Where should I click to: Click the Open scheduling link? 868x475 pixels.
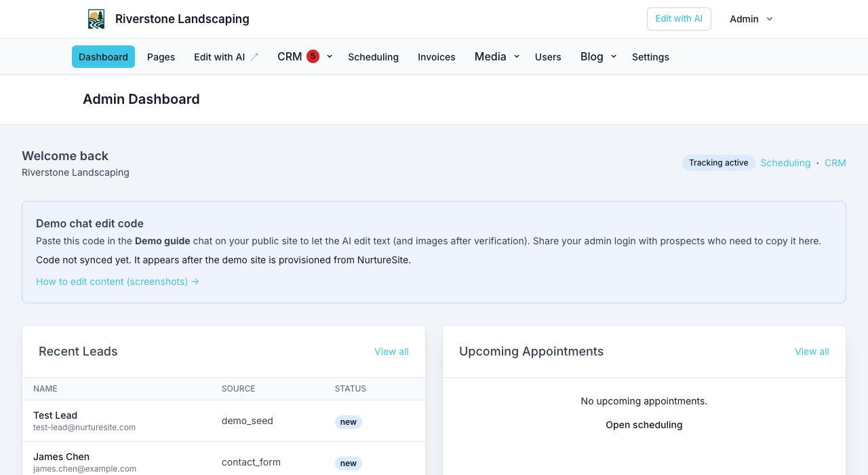644,425
